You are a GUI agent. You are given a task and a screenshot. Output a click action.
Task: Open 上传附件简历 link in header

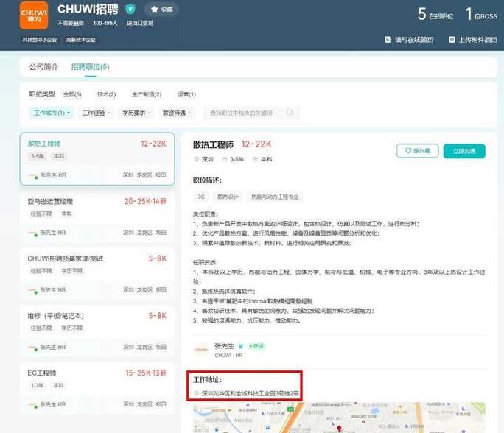473,40
